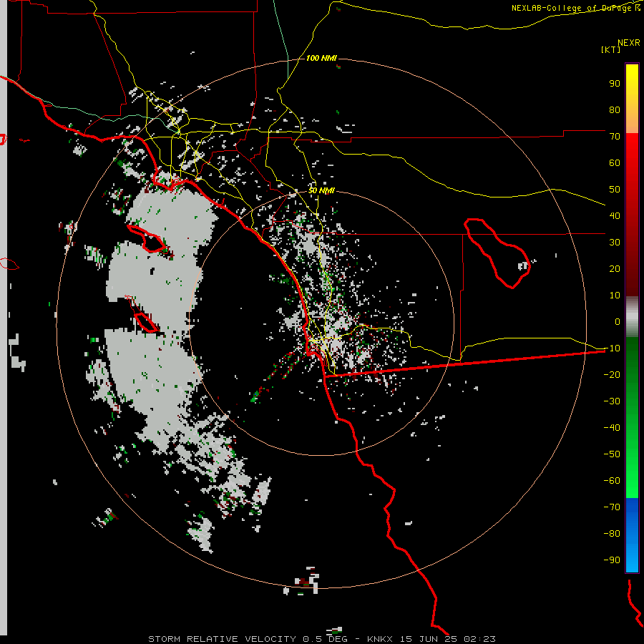This screenshot has height=644, width=644.
Task: Pick the bright green segment near -60
Action: [632, 482]
